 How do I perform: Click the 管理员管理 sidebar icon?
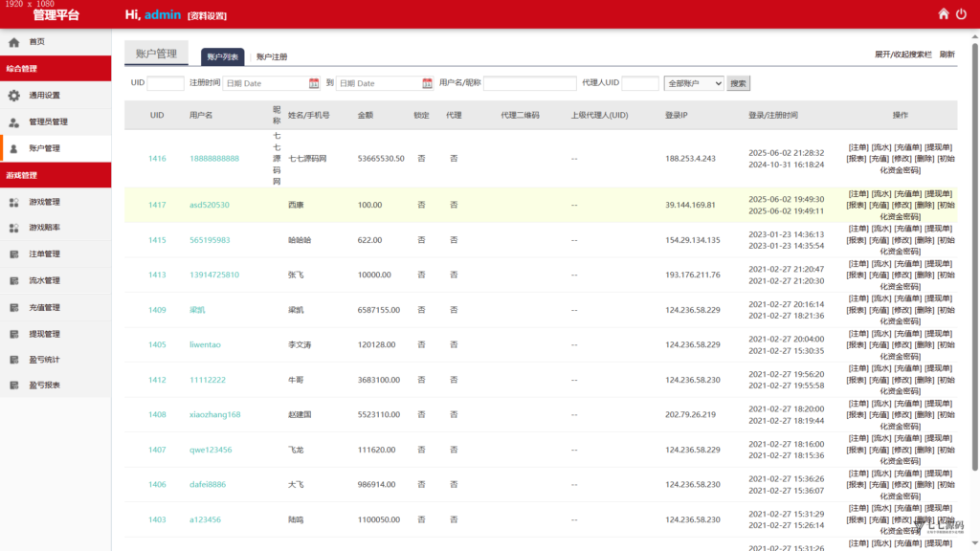coord(13,121)
